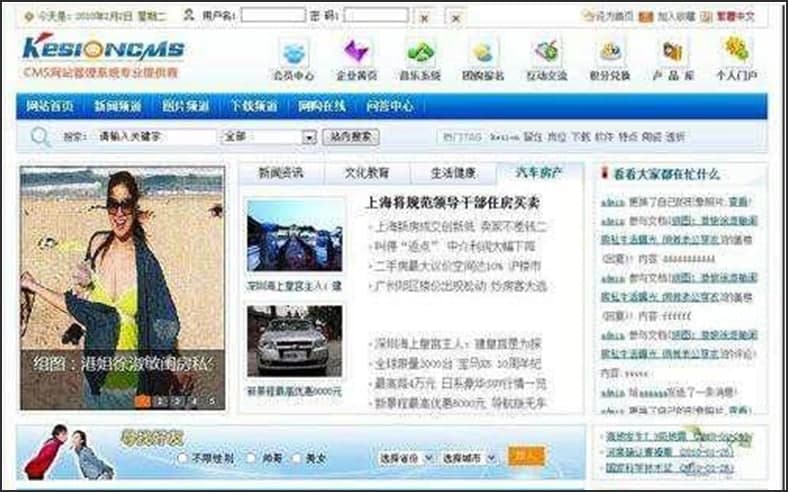
Task: Focus the 用户名 username input
Action: coord(273,16)
